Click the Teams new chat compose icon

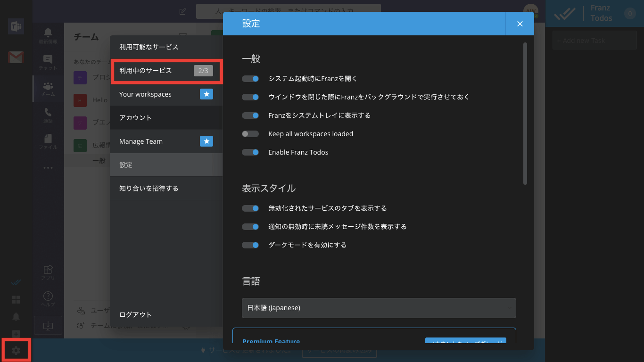coord(182,11)
